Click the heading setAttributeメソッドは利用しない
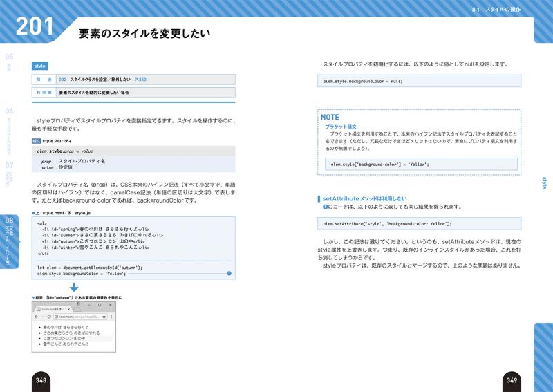The image size is (553, 392). 364,198
